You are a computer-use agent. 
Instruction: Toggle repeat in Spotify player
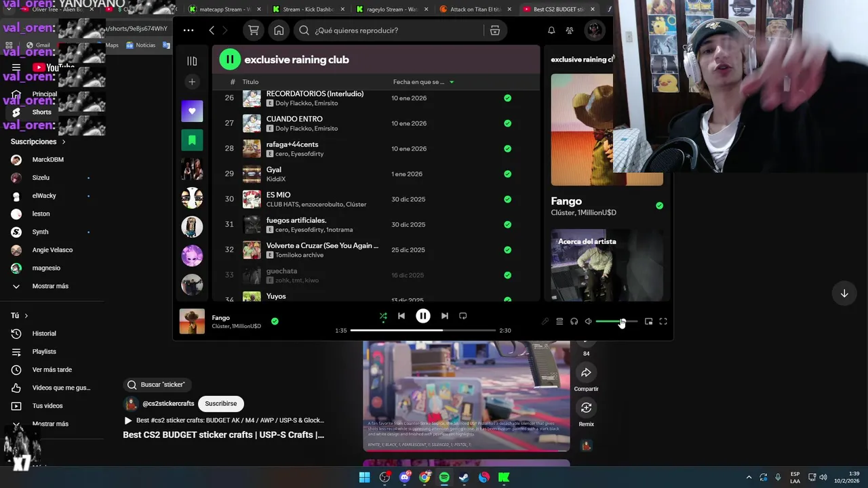pos(463,316)
